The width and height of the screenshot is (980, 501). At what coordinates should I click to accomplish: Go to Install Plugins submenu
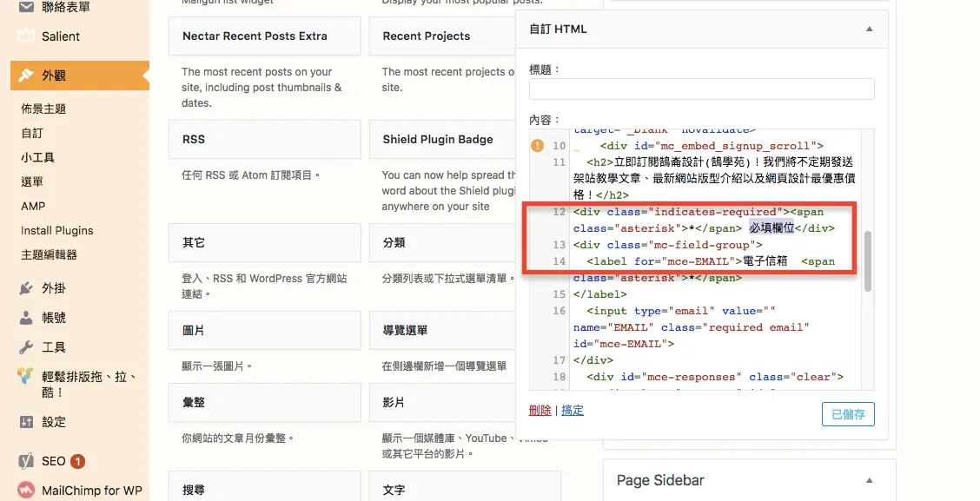[x=56, y=230]
